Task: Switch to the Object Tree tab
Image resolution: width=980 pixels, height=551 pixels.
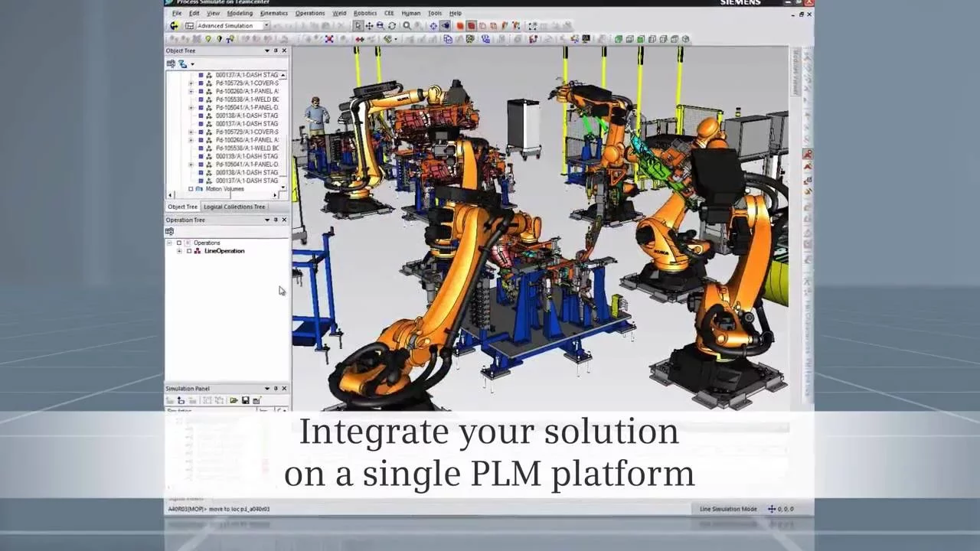Action: 182,207
